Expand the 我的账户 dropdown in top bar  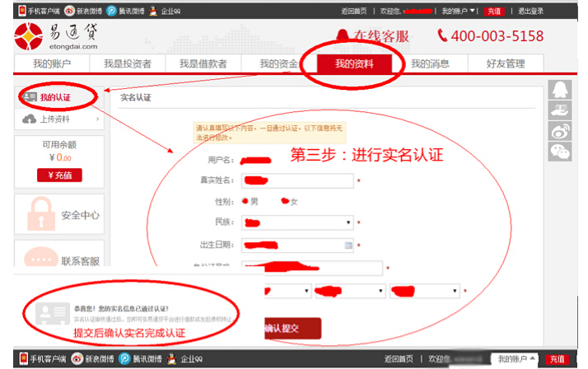point(458,11)
